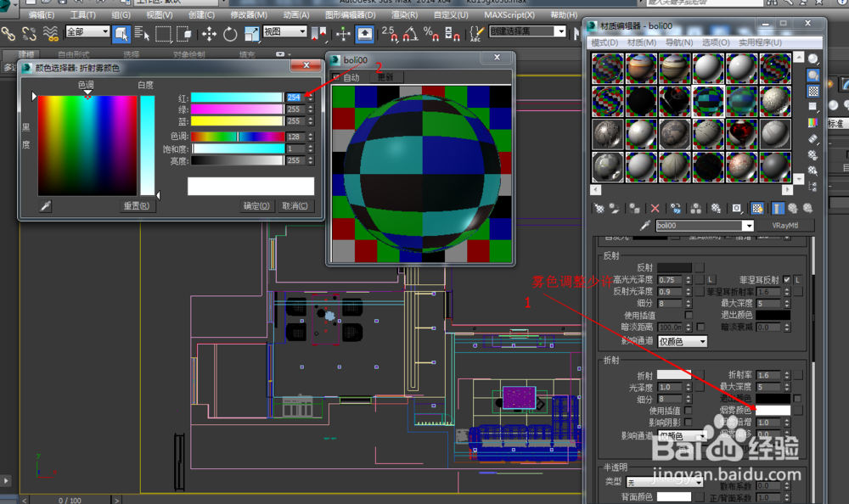This screenshot has width=849, height=504.
Task: Click assign material to selection icon
Action: tap(634, 209)
